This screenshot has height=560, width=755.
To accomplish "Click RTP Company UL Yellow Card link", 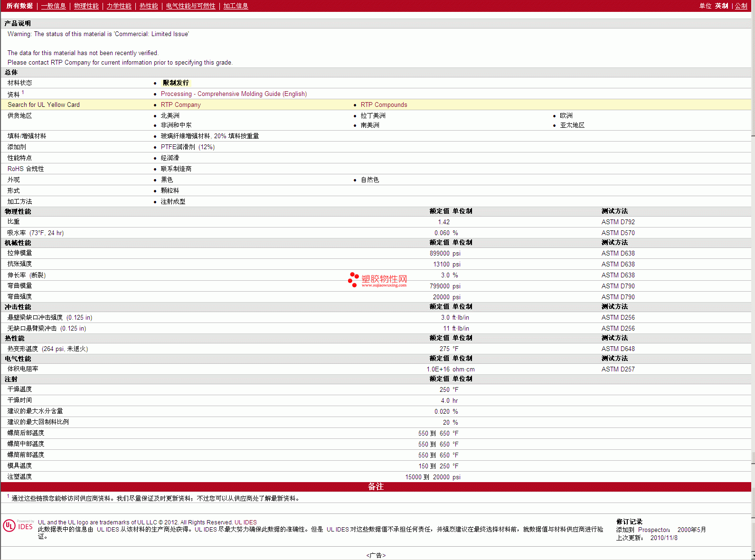I will 180,105.
